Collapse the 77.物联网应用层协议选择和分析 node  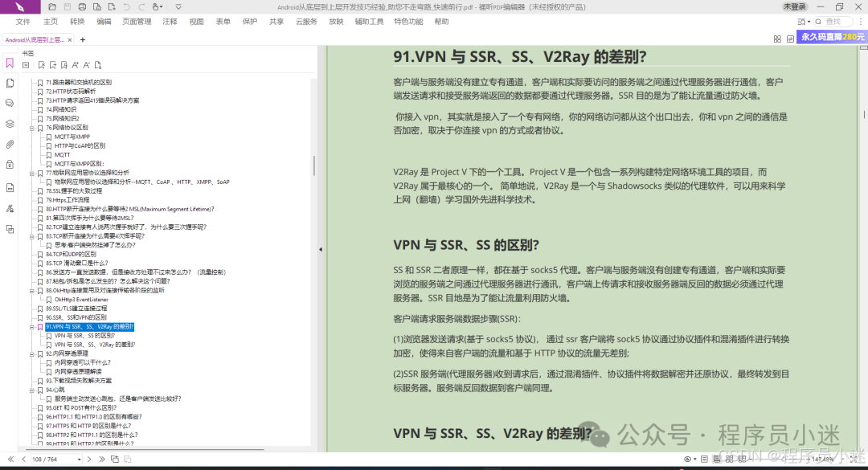32,174
